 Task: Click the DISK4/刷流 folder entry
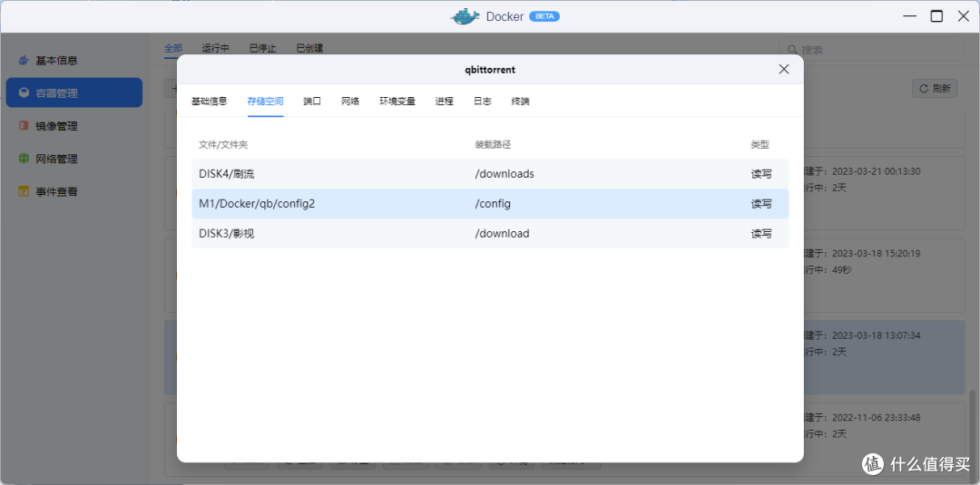[227, 174]
